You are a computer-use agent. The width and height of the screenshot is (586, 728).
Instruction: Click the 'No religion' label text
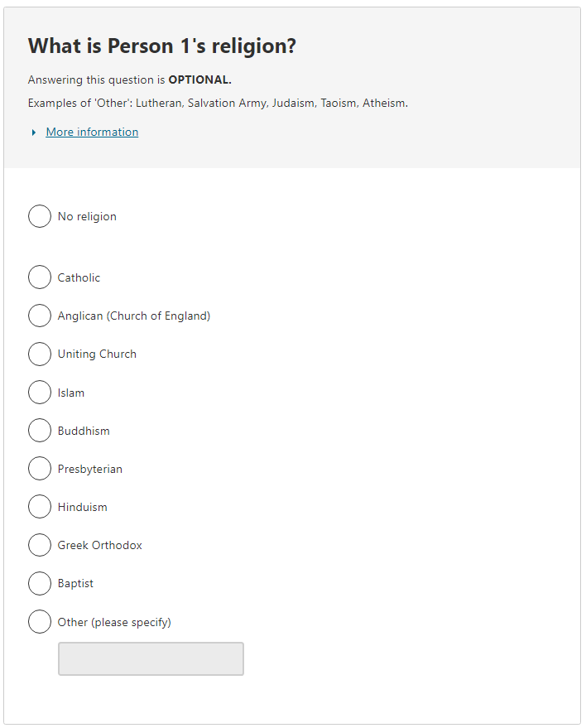87,216
